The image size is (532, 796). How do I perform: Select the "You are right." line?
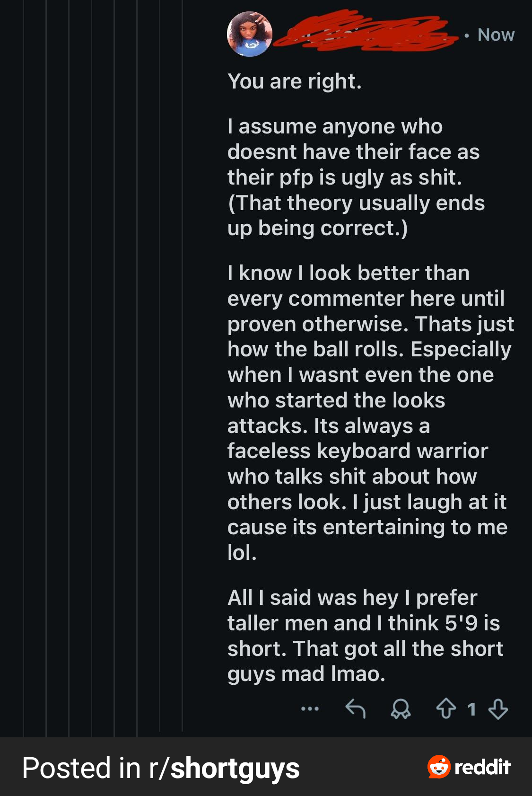coord(295,81)
